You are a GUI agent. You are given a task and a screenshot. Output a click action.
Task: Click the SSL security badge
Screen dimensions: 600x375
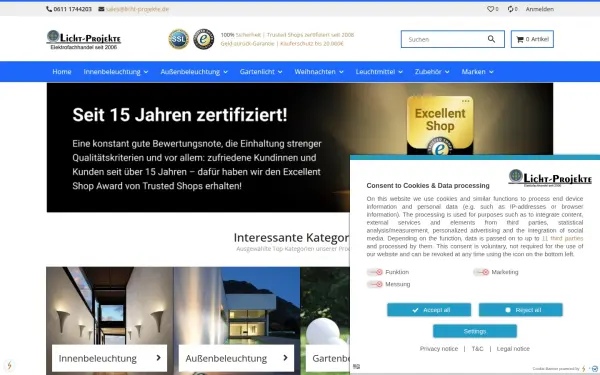(179, 39)
